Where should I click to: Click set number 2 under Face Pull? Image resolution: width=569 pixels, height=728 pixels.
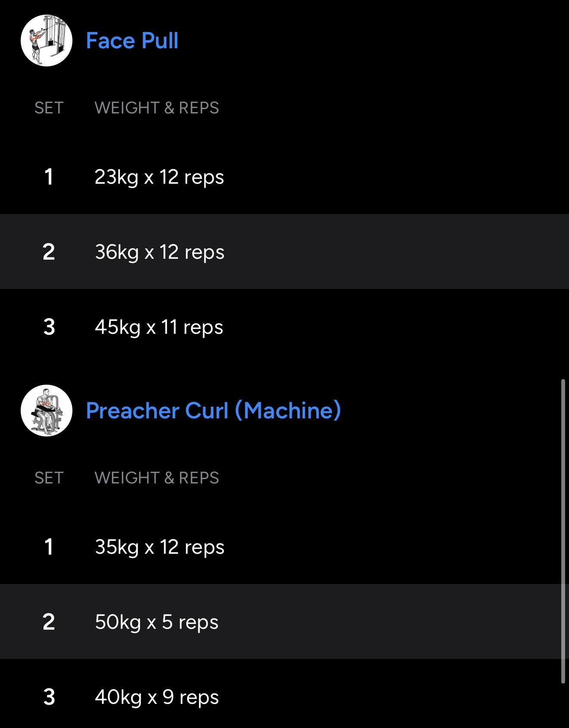[x=49, y=252]
